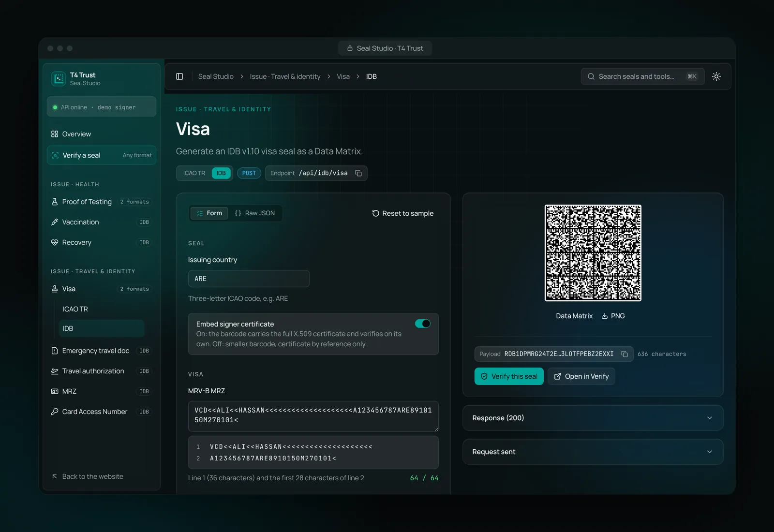Image resolution: width=774 pixels, height=532 pixels.
Task: Switch to the Form tab
Action: click(209, 213)
